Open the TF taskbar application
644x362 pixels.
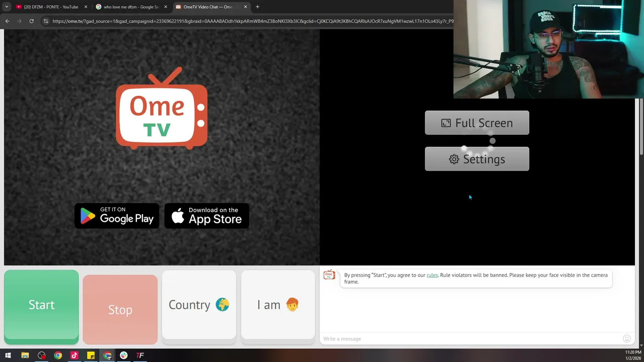140,355
